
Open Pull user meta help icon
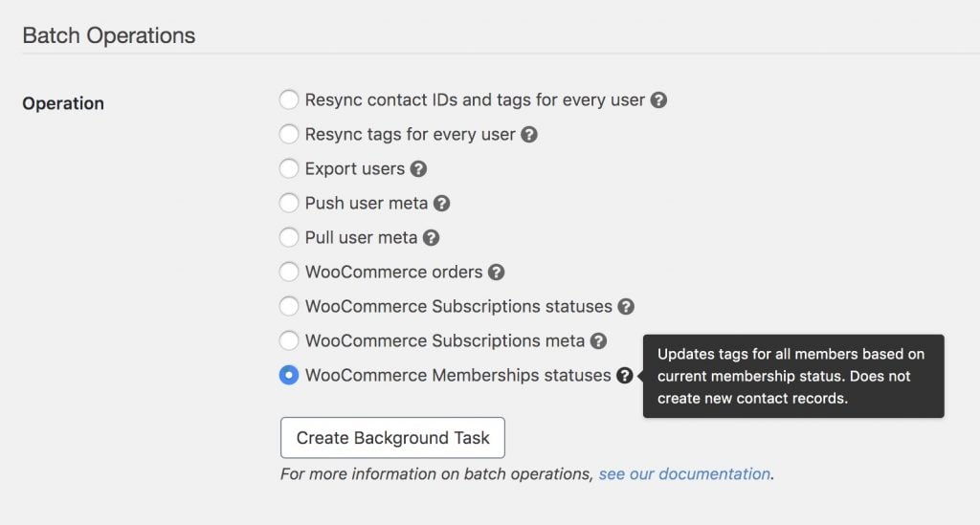pos(432,237)
